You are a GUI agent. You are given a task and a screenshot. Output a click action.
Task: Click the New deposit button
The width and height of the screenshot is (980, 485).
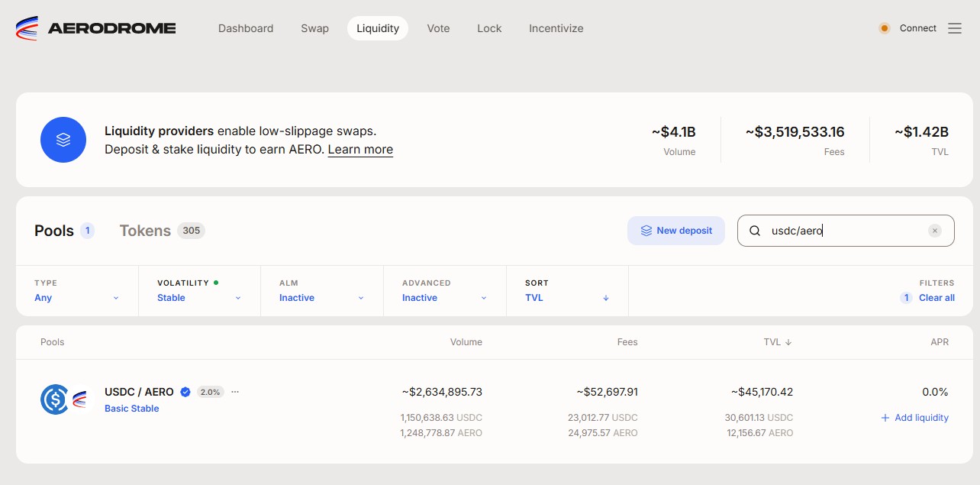[676, 231]
